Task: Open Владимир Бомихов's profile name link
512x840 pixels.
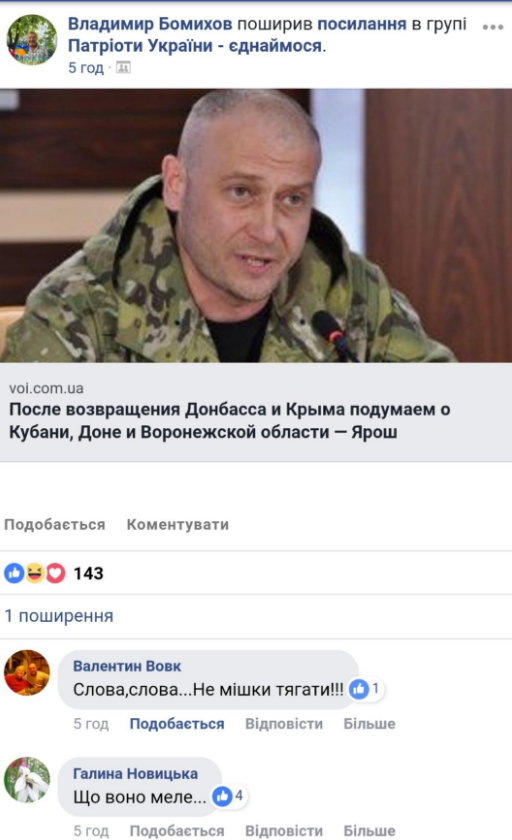Action: [150, 24]
